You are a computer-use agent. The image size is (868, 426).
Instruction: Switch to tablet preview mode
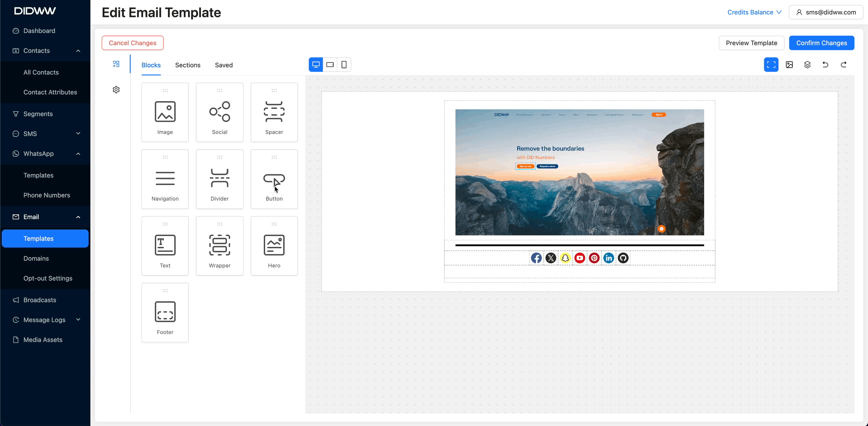click(330, 65)
